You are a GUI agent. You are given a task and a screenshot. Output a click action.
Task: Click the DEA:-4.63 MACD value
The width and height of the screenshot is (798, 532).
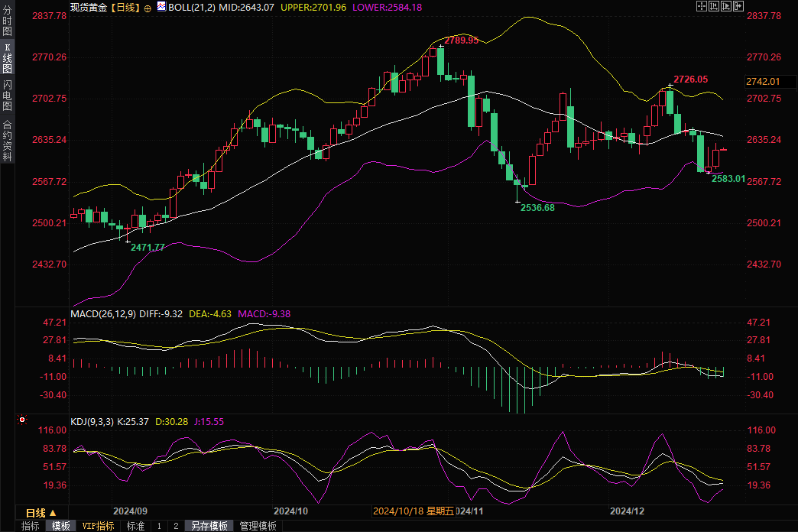210,314
